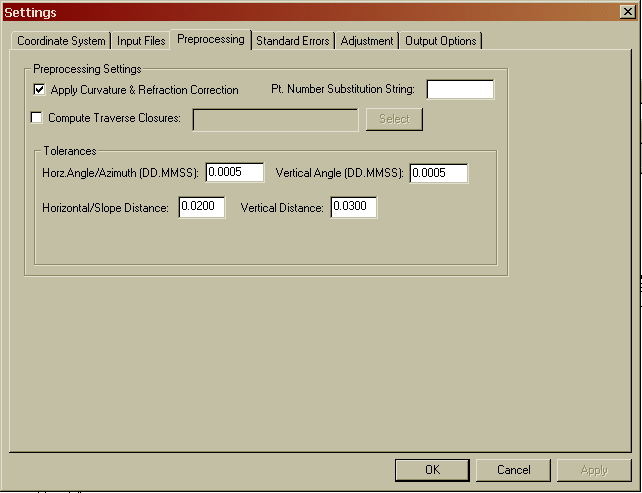This screenshot has height=493, width=642.
Task: Click the Apply Curvature & Refraction Correction label
Action: pos(145,90)
